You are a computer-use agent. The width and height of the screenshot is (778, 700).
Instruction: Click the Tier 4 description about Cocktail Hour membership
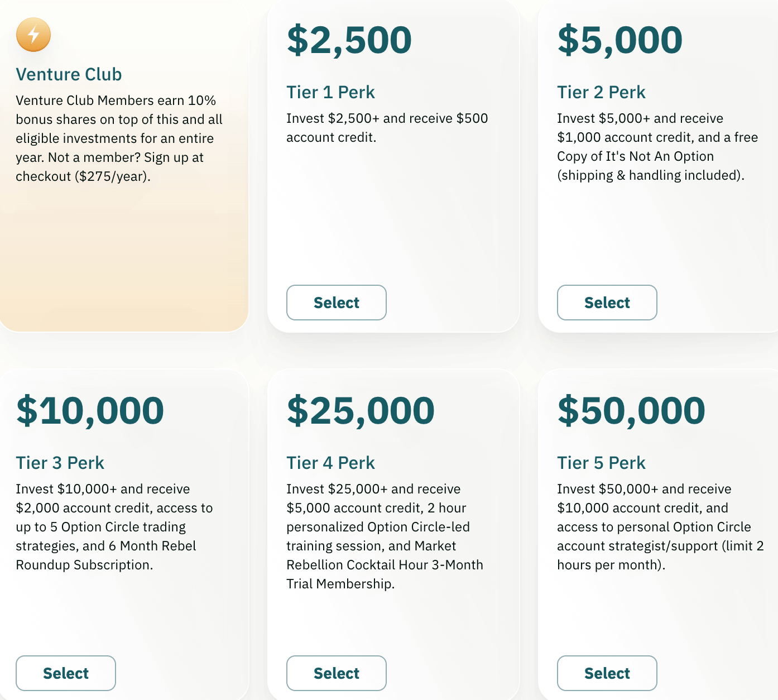385,536
